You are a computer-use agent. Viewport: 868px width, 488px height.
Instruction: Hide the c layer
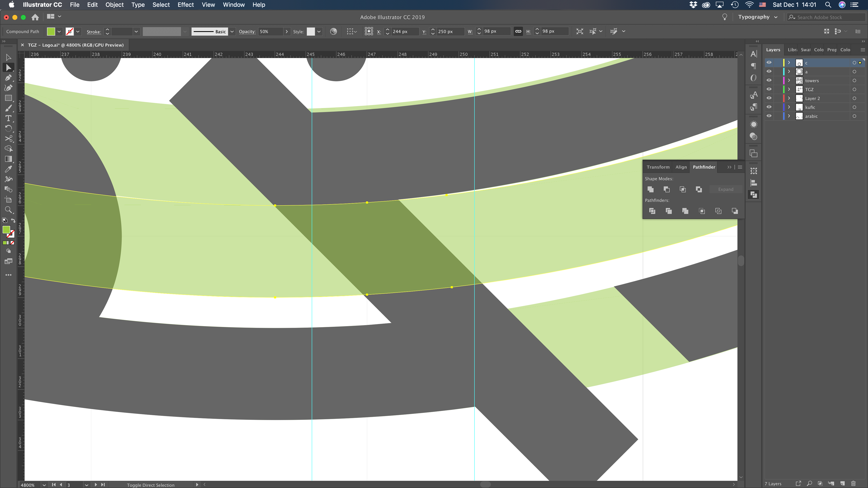[769, 63]
